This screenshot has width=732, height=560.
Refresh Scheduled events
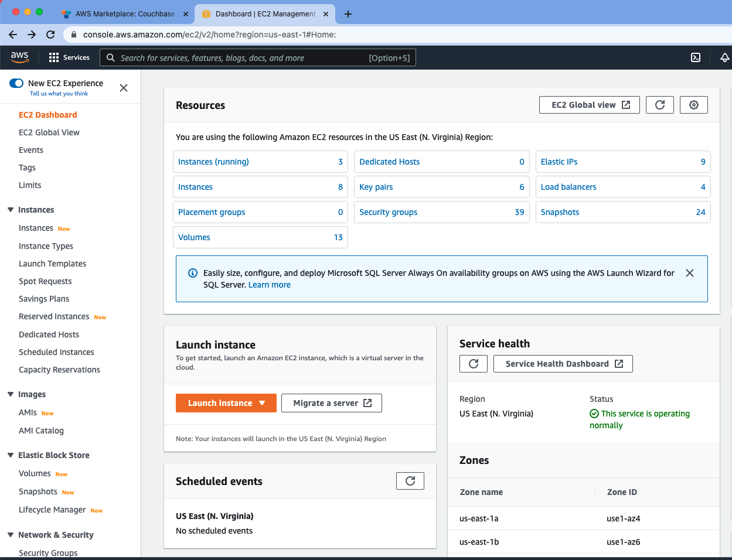[410, 480]
